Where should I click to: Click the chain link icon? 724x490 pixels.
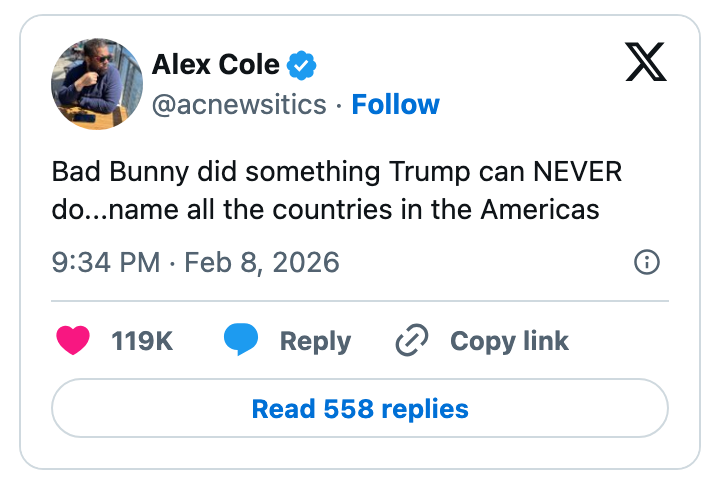[x=412, y=340]
